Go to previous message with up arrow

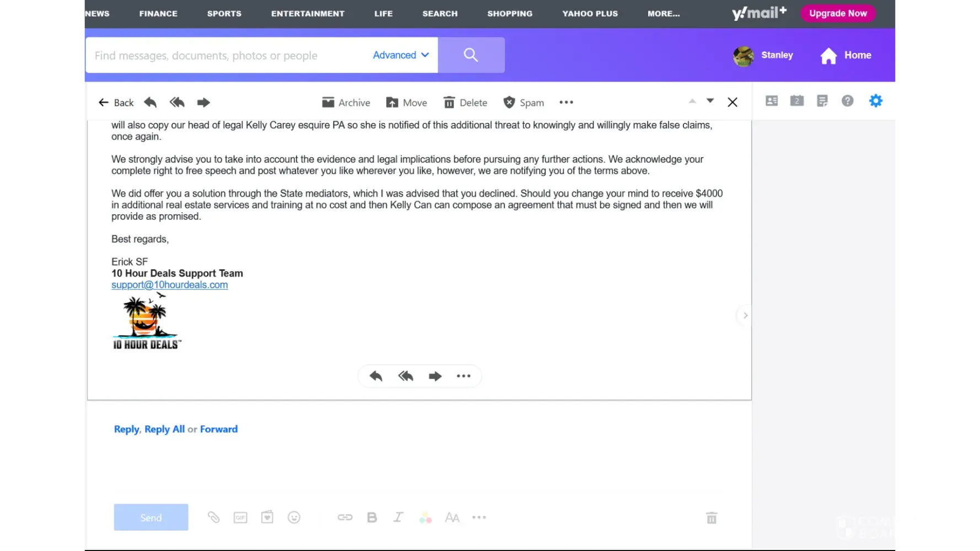[x=692, y=101]
